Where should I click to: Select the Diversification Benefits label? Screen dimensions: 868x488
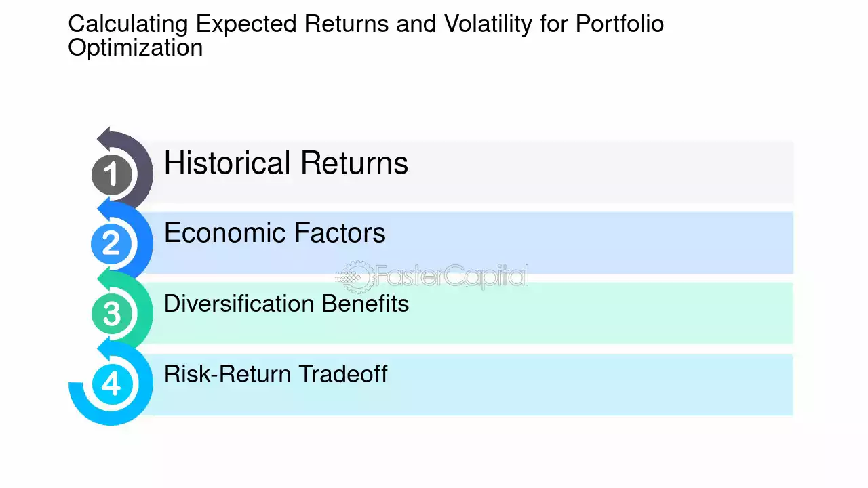pyautogui.click(x=286, y=304)
